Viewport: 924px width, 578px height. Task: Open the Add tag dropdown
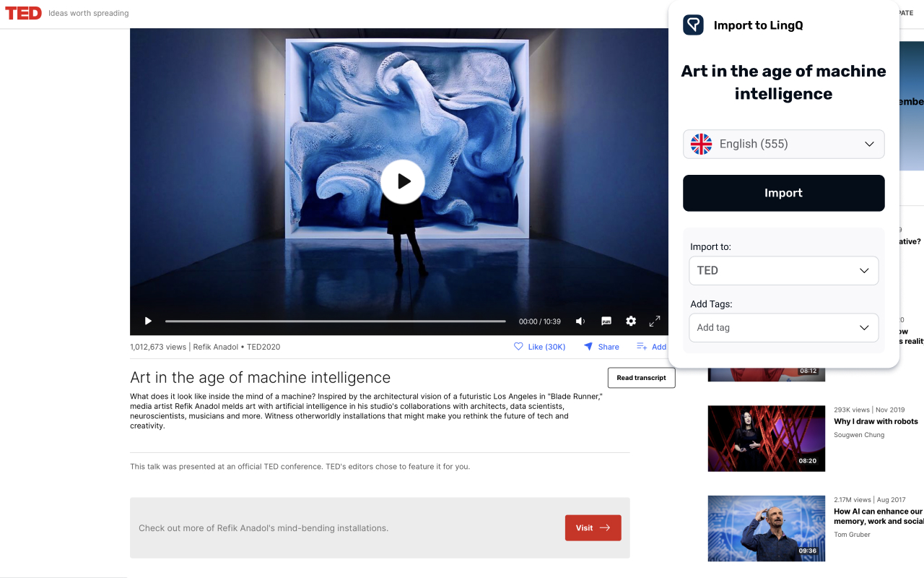783,327
